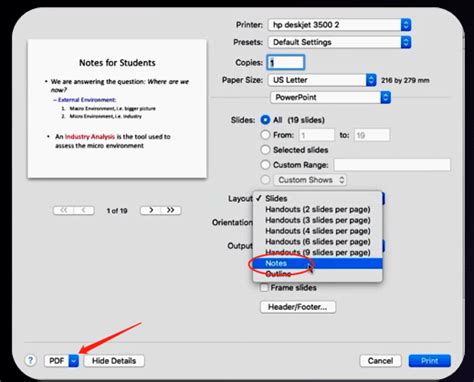Click the 1 of 19 page indicator

[x=117, y=211]
